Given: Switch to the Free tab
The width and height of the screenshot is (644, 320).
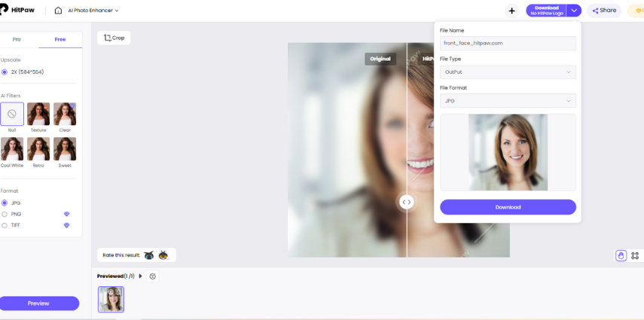Looking at the screenshot, I should coord(60,39).
